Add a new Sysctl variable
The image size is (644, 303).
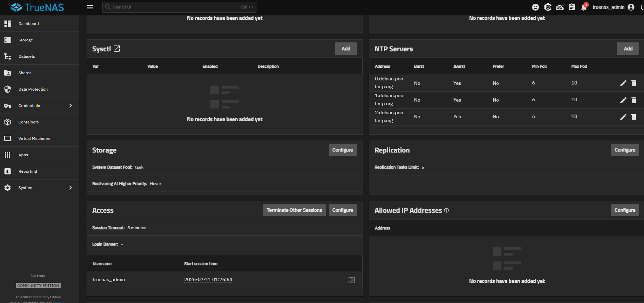tap(346, 49)
